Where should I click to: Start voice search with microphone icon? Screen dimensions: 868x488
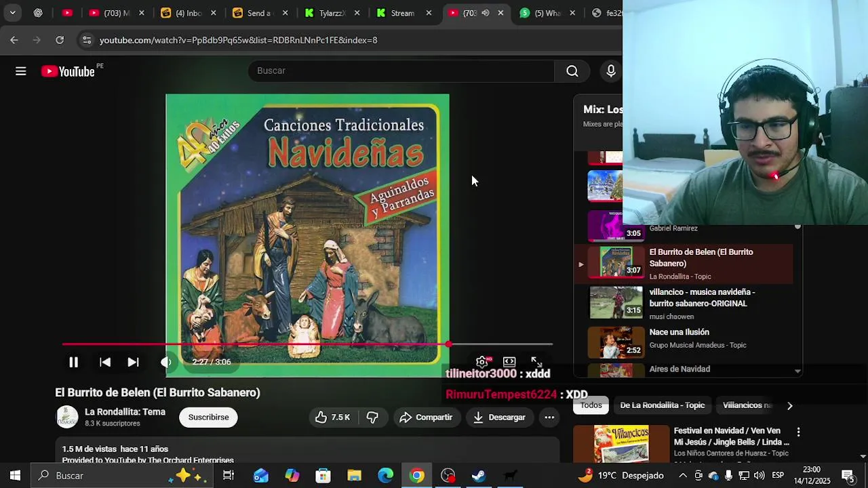pyautogui.click(x=611, y=70)
